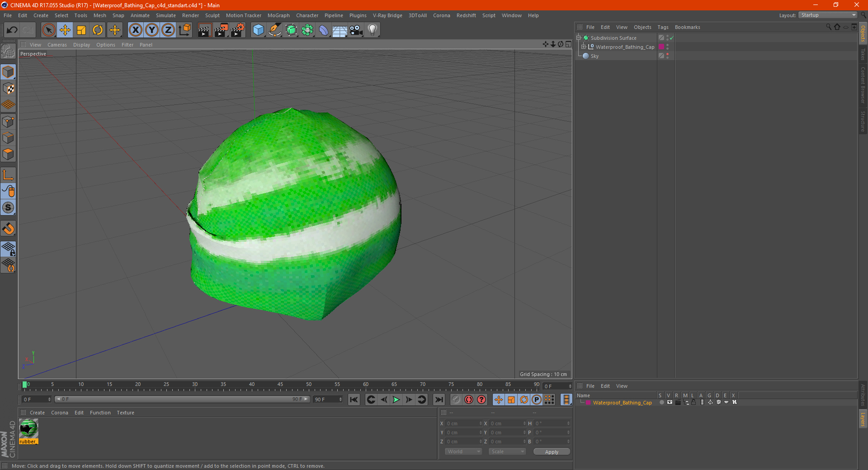Toggle Tweak mode mouse icon
868x470 pixels.
8,191
